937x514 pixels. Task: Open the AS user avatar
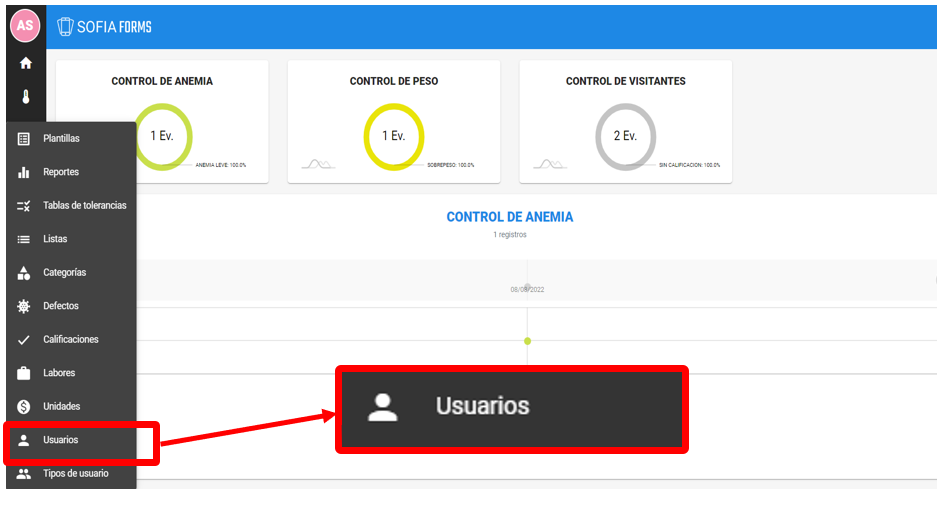pyautogui.click(x=25, y=25)
